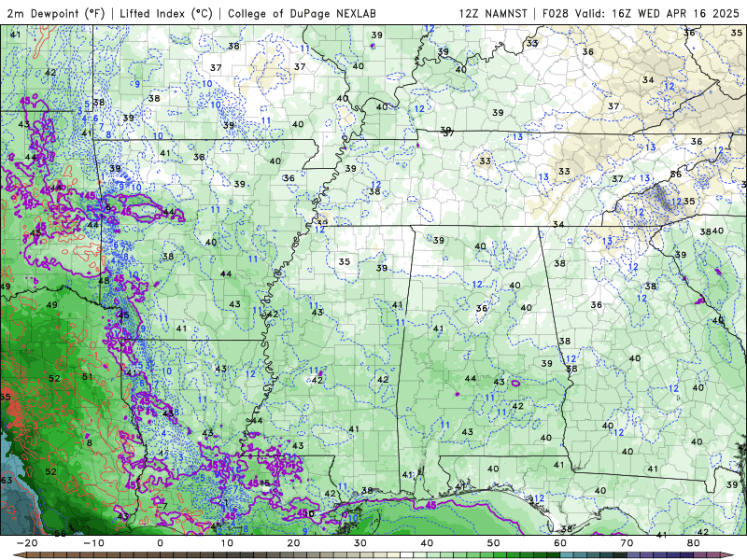The width and height of the screenshot is (747, 560).
Task: Click the brown swatch under the -20 label
Action: 34,554
